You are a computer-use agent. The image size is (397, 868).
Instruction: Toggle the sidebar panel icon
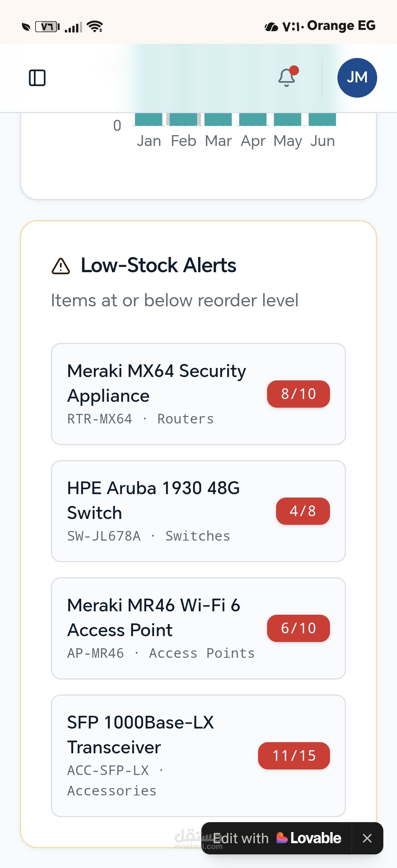[37, 78]
